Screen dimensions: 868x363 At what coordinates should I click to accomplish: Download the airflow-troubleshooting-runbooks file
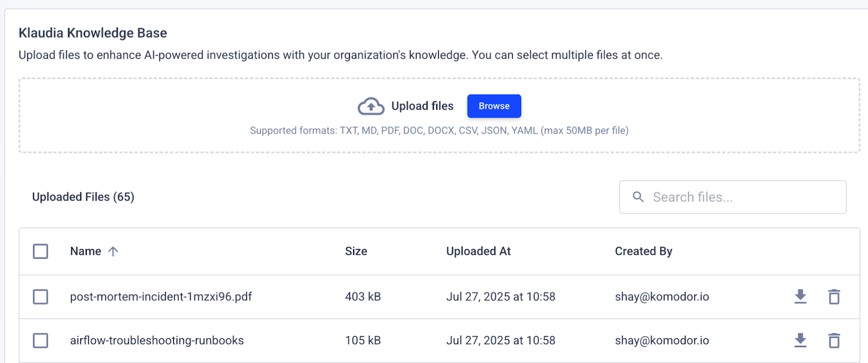coord(800,340)
